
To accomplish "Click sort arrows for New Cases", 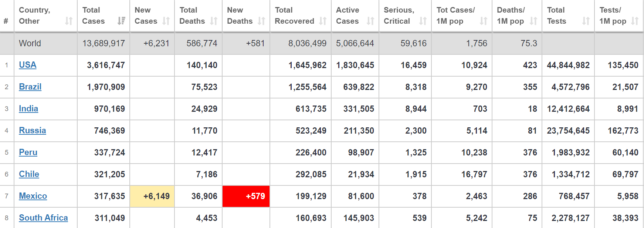I will pos(166,21).
